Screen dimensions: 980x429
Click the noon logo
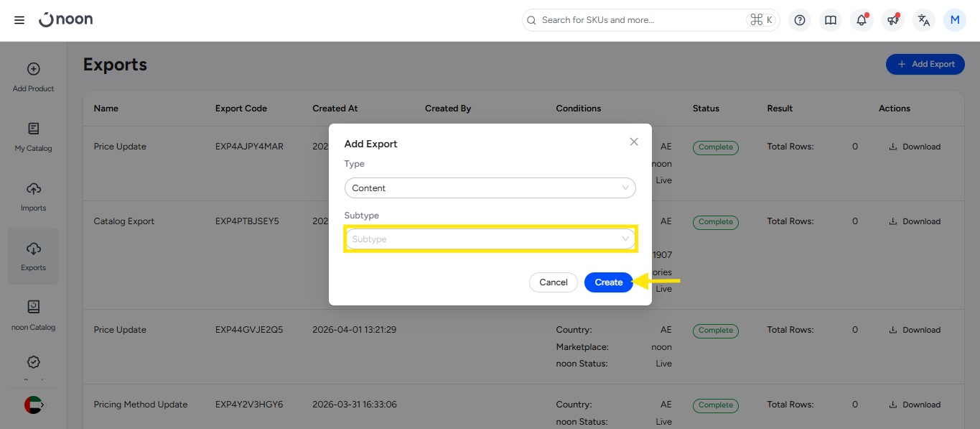pyautogui.click(x=66, y=20)
